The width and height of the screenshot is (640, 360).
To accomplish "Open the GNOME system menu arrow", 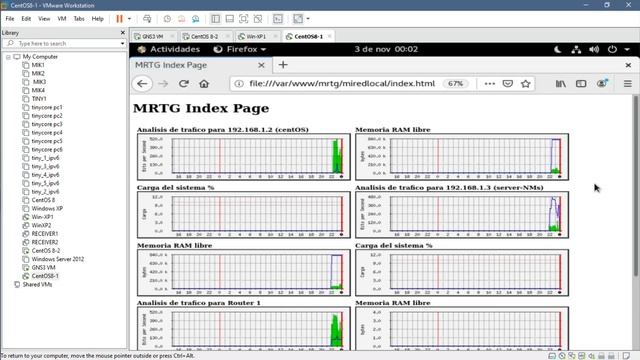I will pos(627,49).
